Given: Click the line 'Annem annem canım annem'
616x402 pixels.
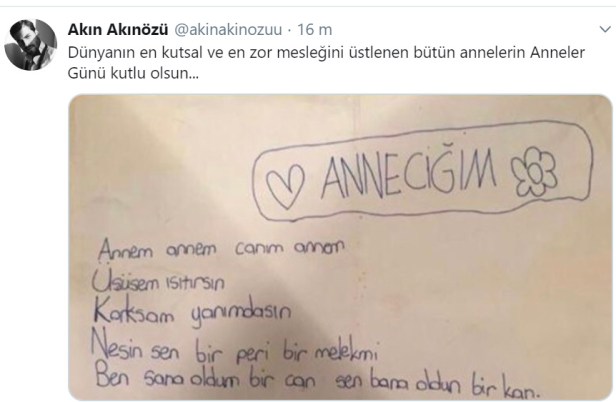Looking at the screenshot, I should pos(221,249).
